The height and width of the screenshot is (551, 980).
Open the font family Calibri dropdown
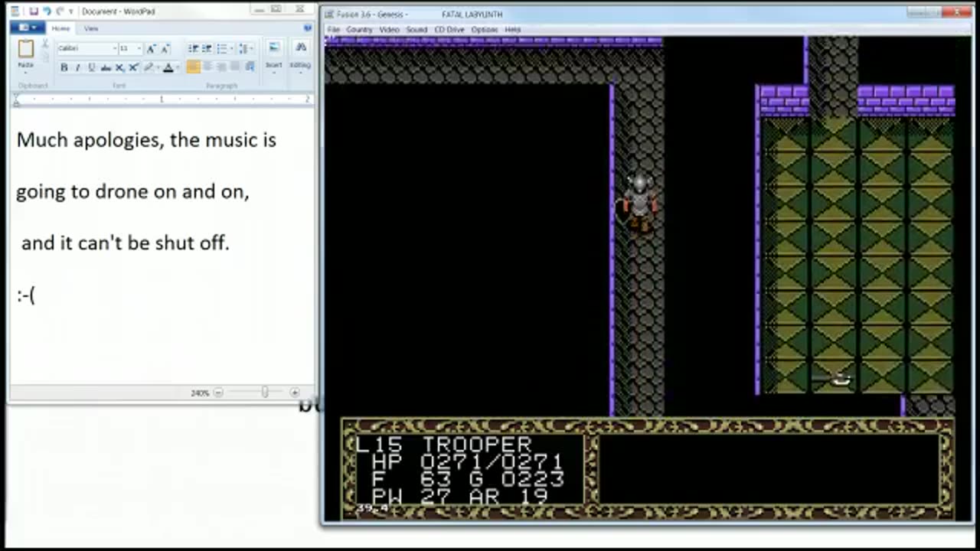[x=114, y=48]
